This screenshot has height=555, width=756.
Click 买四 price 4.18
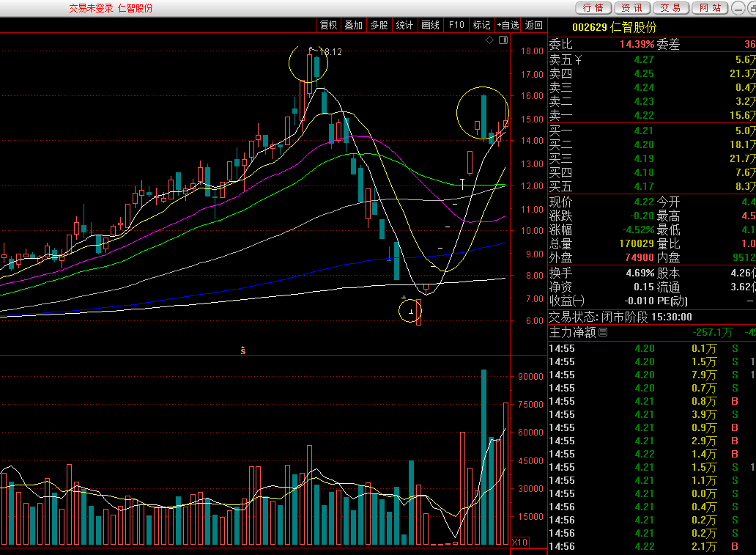click(x=644, y=173)
